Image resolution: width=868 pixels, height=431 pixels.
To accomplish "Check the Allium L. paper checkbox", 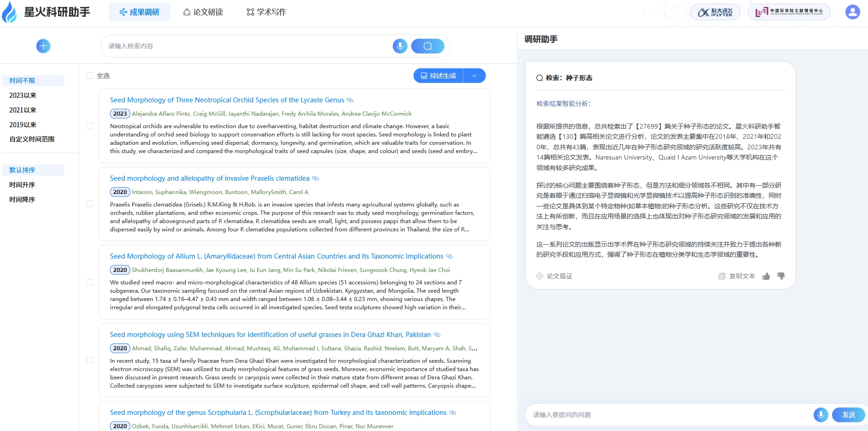I will [x=90, y=282].
